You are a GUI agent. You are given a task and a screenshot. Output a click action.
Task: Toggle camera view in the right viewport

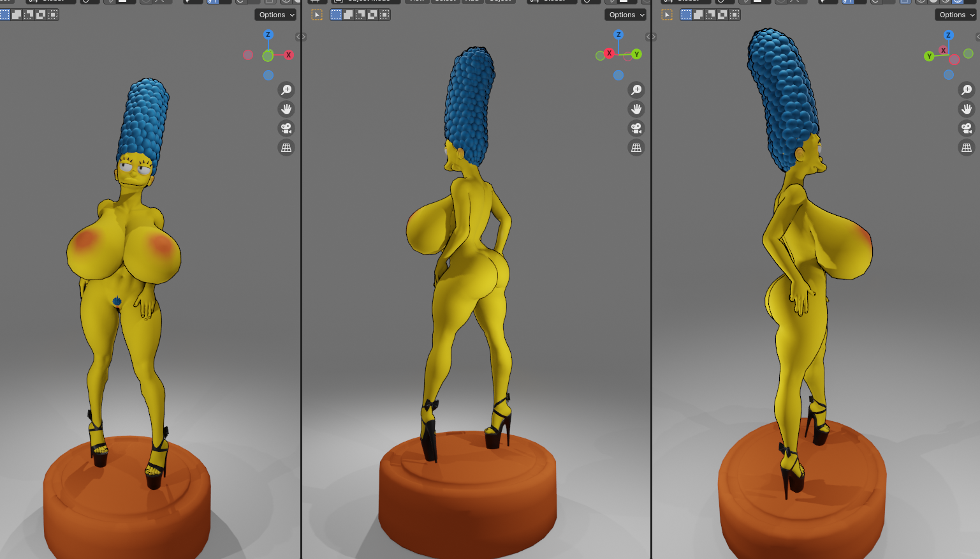pos(967,128)
